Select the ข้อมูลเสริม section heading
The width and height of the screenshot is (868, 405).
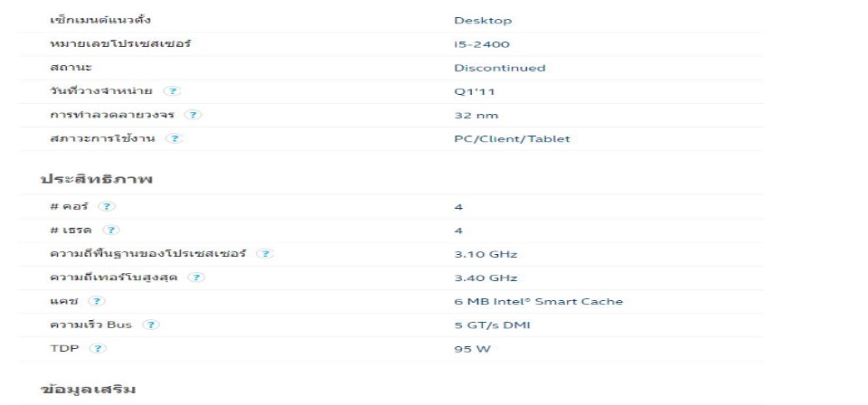pos(88,389)
